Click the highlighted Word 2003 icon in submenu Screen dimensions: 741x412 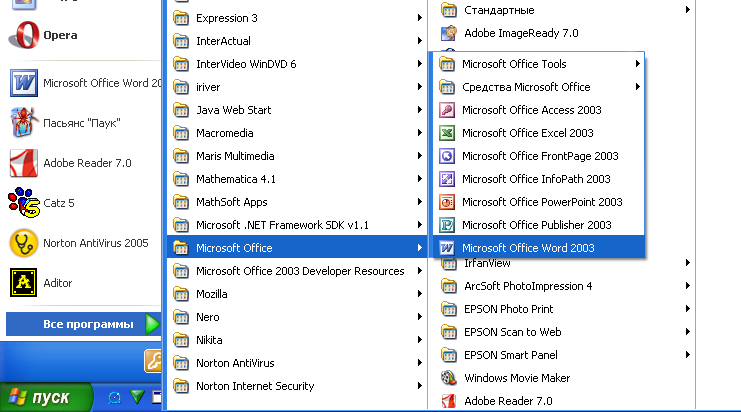[x=447, y=248]
